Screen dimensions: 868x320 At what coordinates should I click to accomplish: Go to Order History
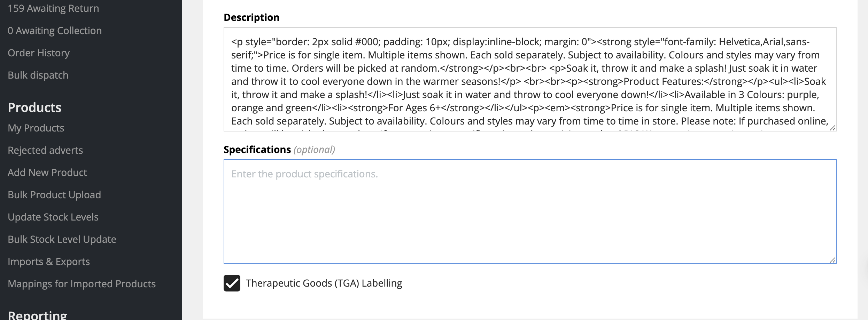tap(39, 53)
